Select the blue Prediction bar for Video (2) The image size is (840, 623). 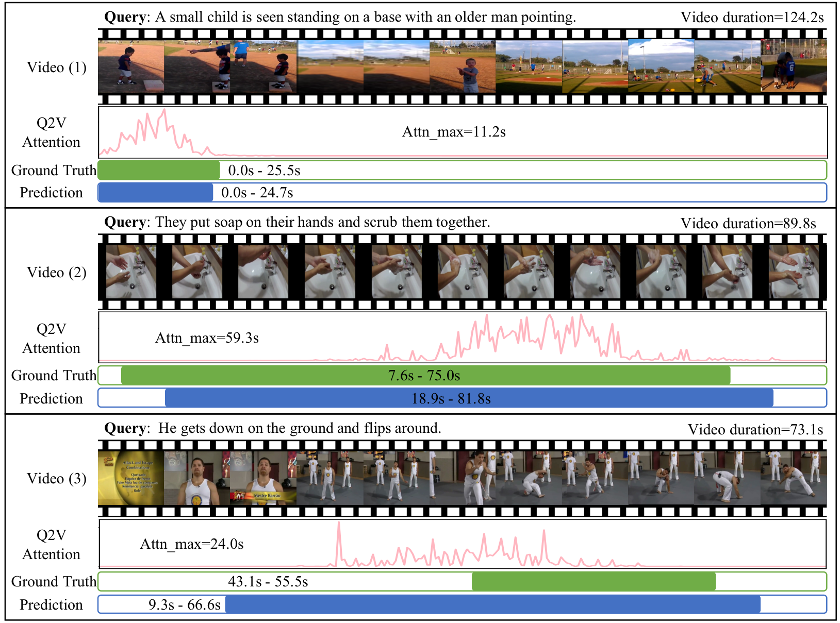pos(469,398)
